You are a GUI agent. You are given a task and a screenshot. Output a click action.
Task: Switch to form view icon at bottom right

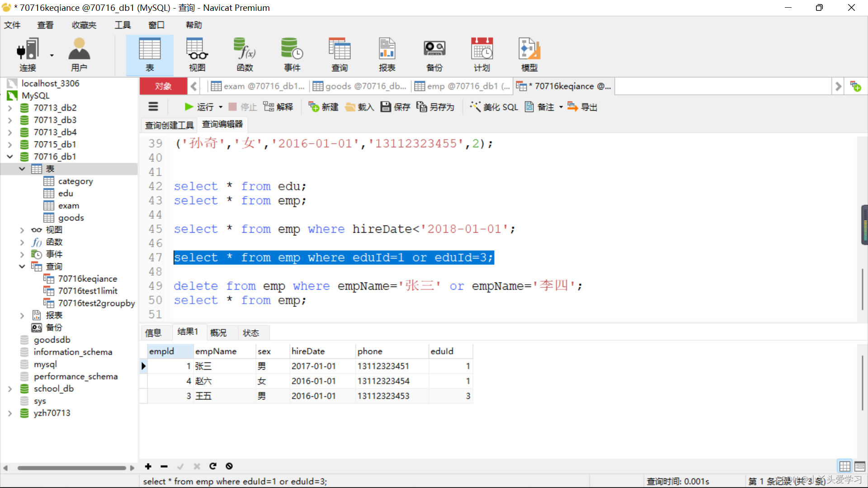[x=860, y=466]
